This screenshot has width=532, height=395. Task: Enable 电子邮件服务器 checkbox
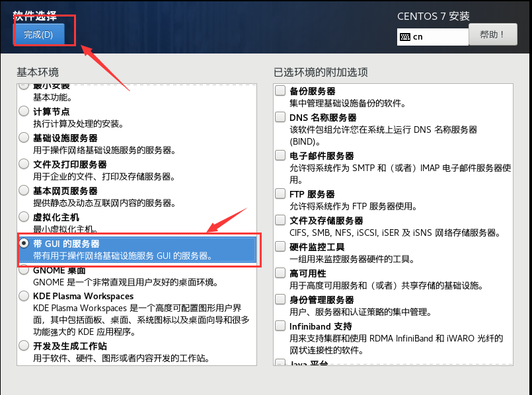coord(280,155)
